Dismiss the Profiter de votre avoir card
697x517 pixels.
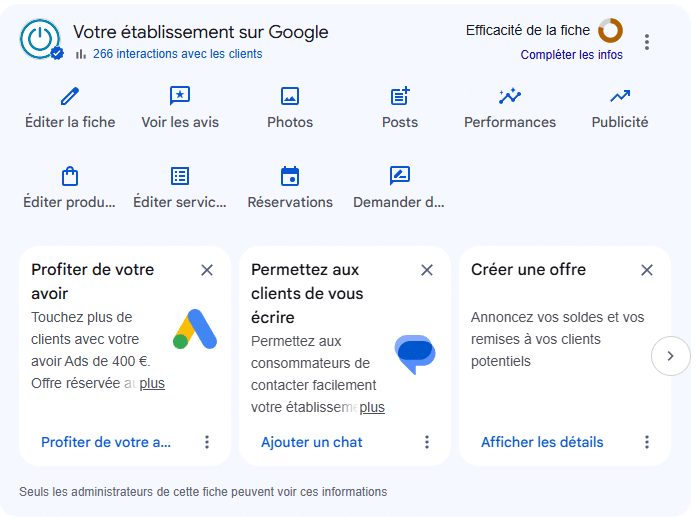pos(207,270)
